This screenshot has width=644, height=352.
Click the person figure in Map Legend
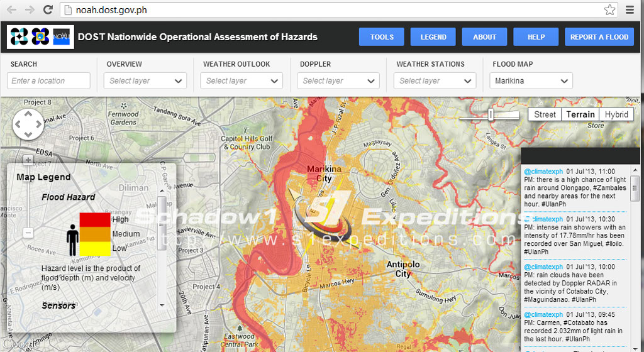(73, 240)
